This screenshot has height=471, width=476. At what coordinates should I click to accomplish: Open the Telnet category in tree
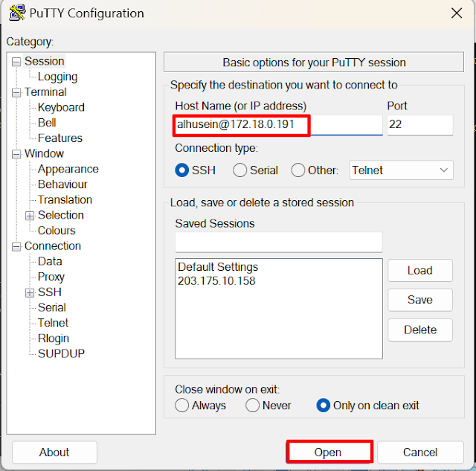pos(53,323)
